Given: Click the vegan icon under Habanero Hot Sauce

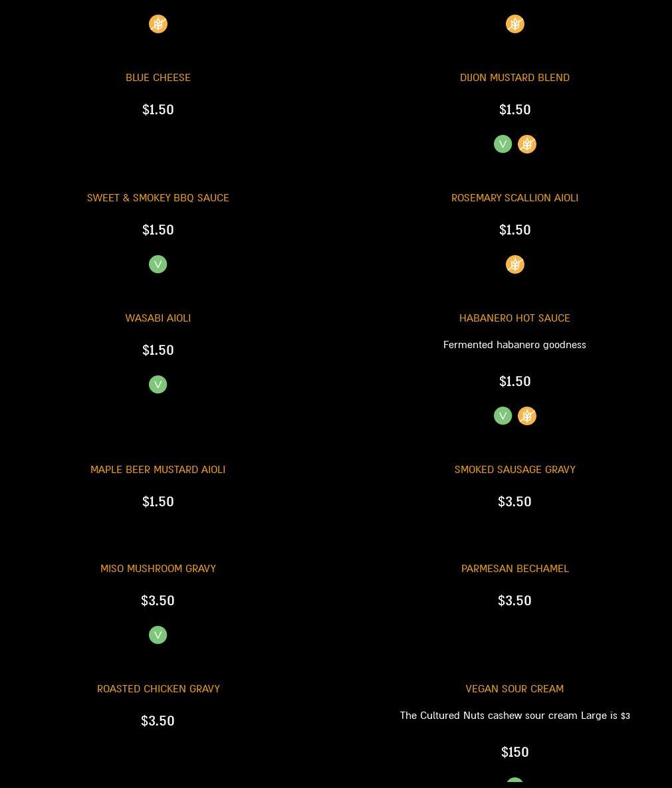Looking at the screenshot, I should pyautogui.click(x=503, y=416).
